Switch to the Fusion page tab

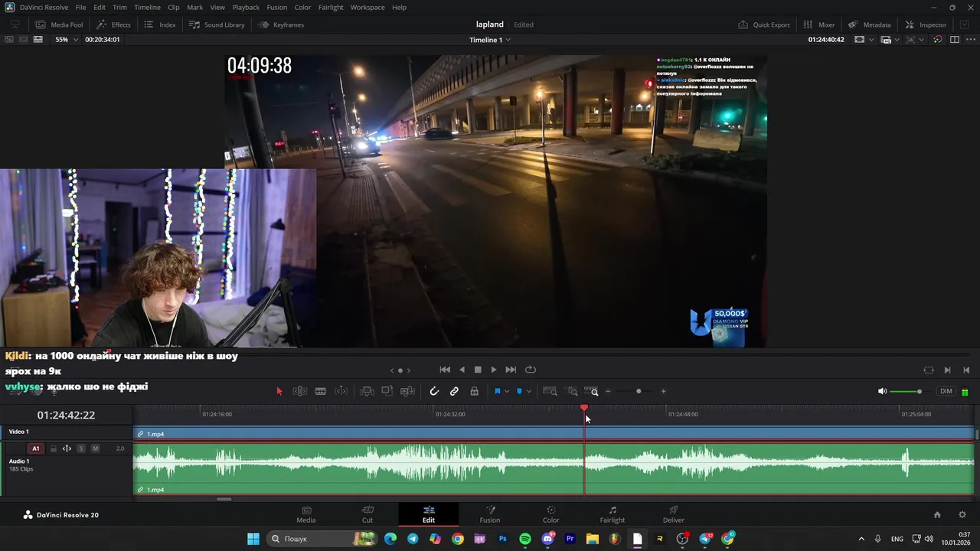point(490,514)
